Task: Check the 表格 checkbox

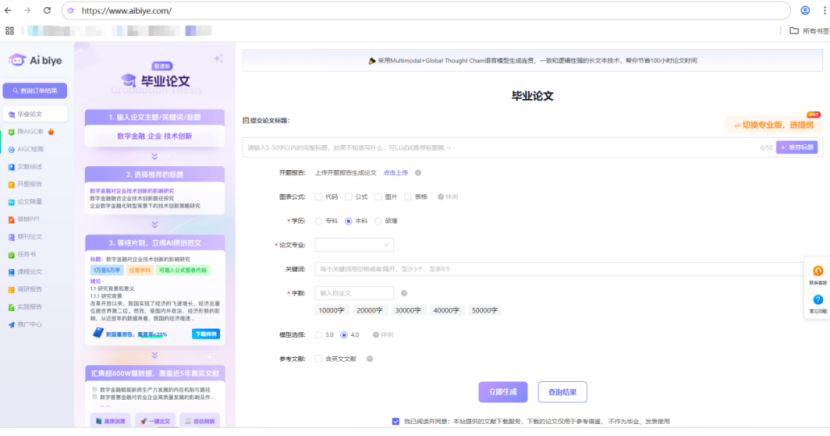Action: (x=408, y=197)
